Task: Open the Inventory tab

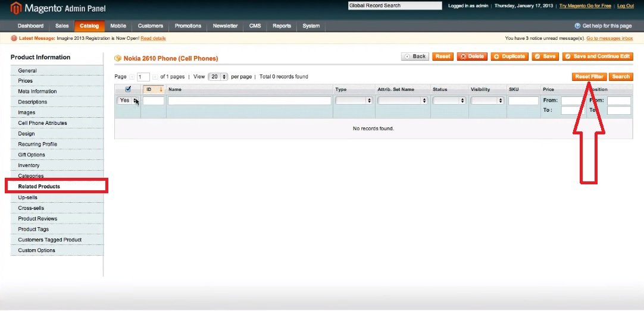Action: coord(57,165)
